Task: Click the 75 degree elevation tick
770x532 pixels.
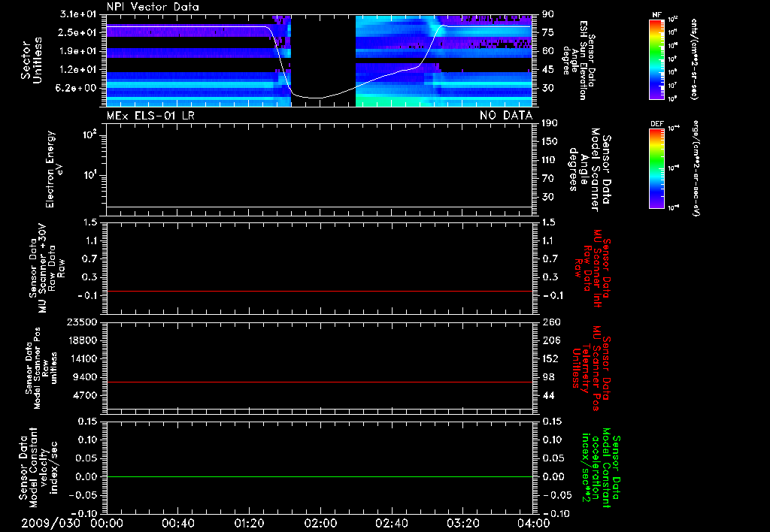Action: [x=547, y=32]
